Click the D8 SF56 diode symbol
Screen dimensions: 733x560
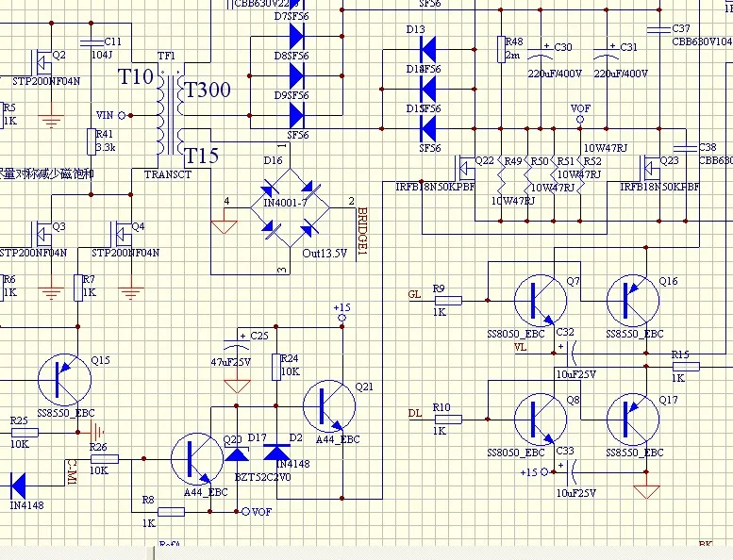[x=297, y=75]
